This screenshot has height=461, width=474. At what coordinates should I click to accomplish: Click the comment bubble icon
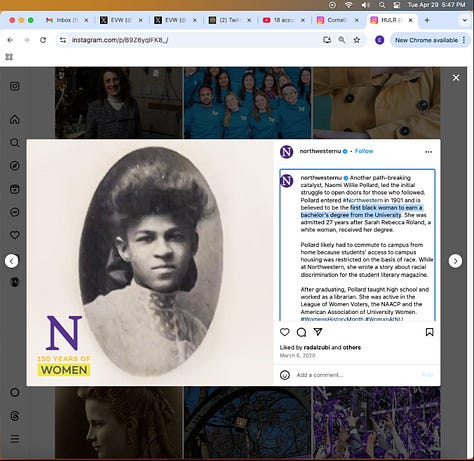tap(301, 332)
